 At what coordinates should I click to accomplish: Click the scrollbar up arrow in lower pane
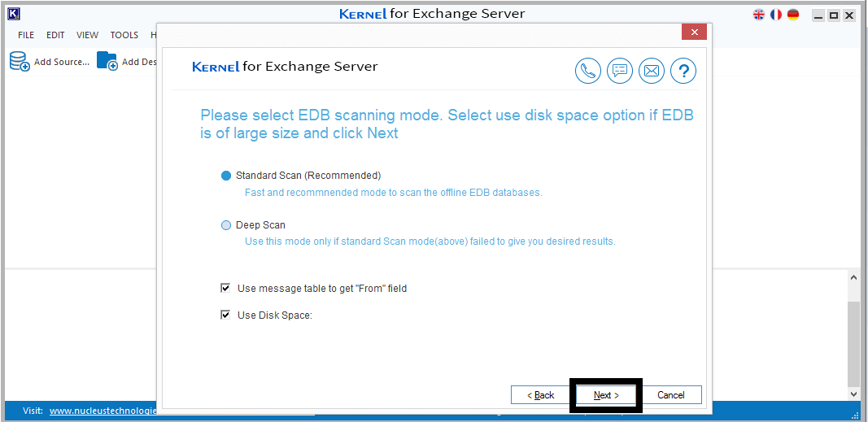coord(854,278)
